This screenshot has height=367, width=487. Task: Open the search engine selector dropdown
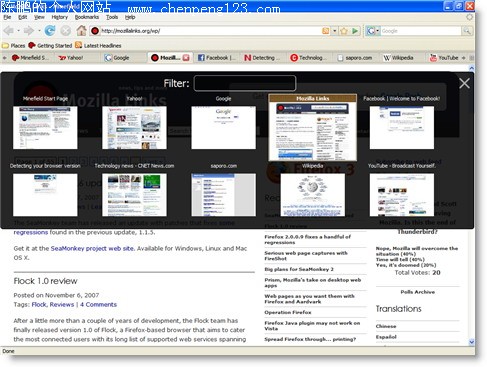point(378,31)
